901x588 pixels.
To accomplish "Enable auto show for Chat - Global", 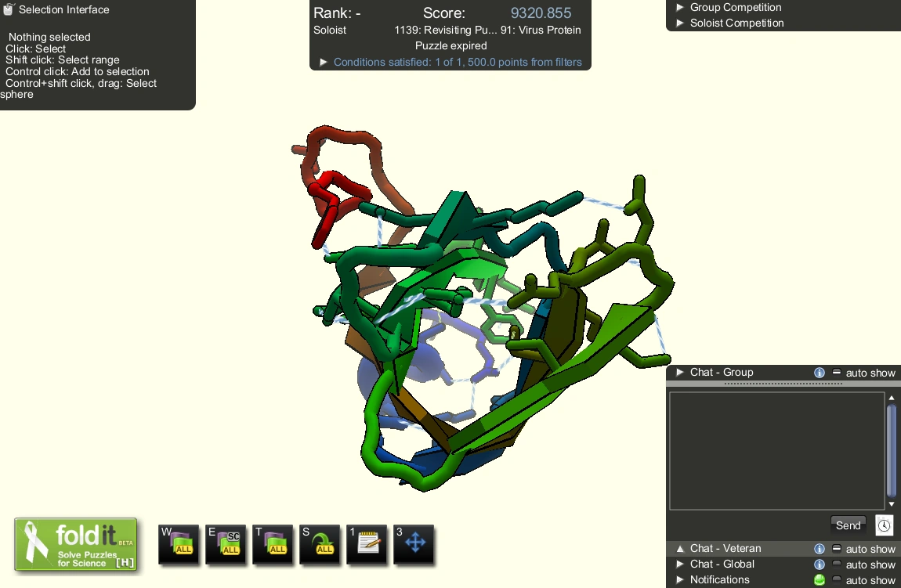I will [x=870, y=564].
